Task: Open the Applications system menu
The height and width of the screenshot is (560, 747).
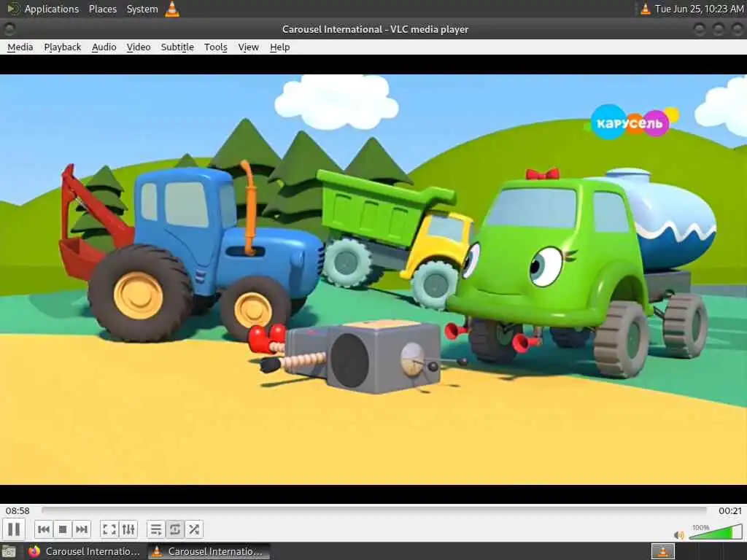Action: (x=43, y=9)
